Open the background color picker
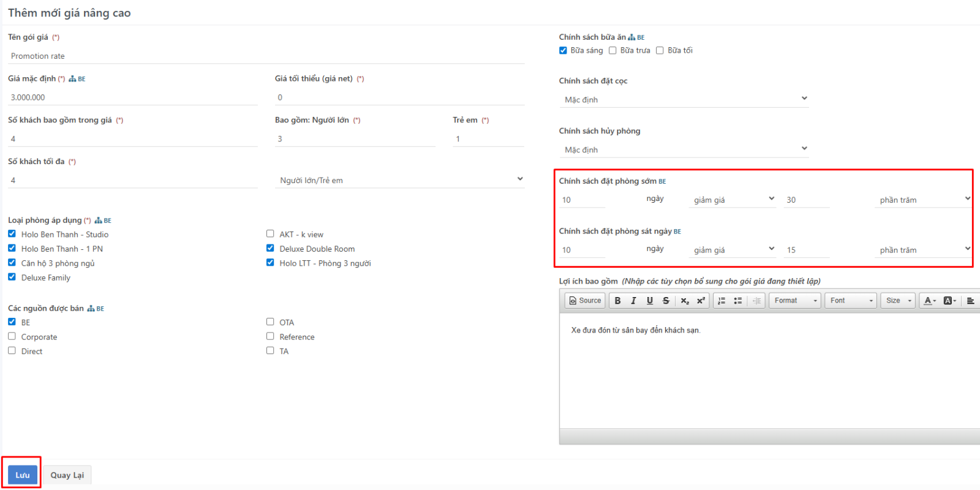 tap(950, 301)
